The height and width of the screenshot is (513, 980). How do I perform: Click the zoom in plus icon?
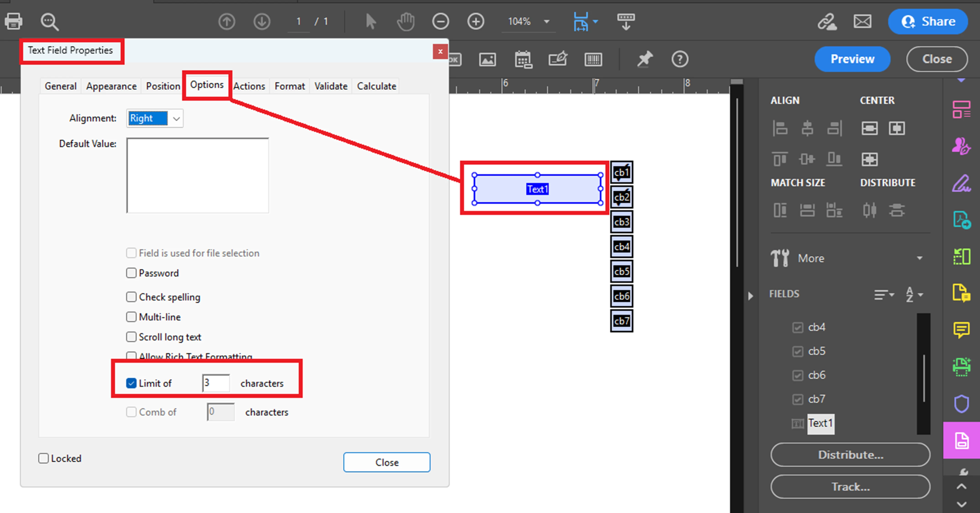pos(476,21)
